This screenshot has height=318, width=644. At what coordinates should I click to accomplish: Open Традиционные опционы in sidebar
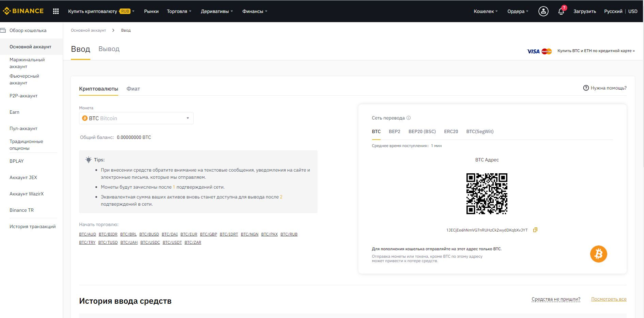pyautogui.click(x=27, y=145)
